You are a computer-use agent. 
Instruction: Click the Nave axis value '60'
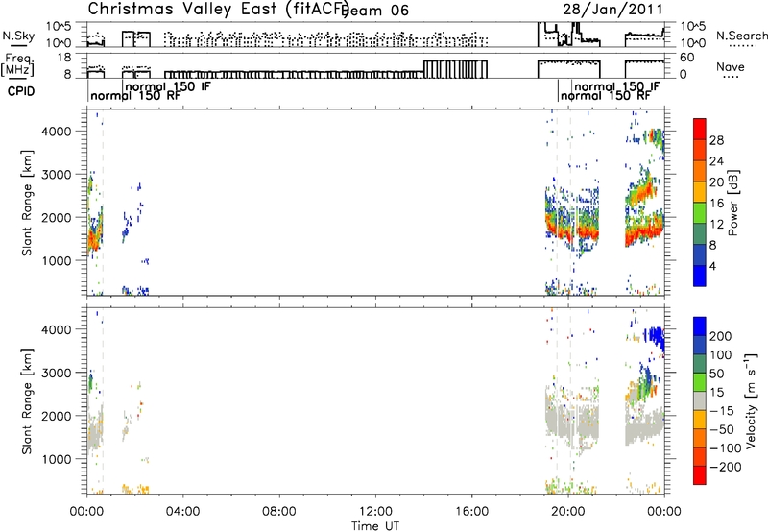point(687,58)
